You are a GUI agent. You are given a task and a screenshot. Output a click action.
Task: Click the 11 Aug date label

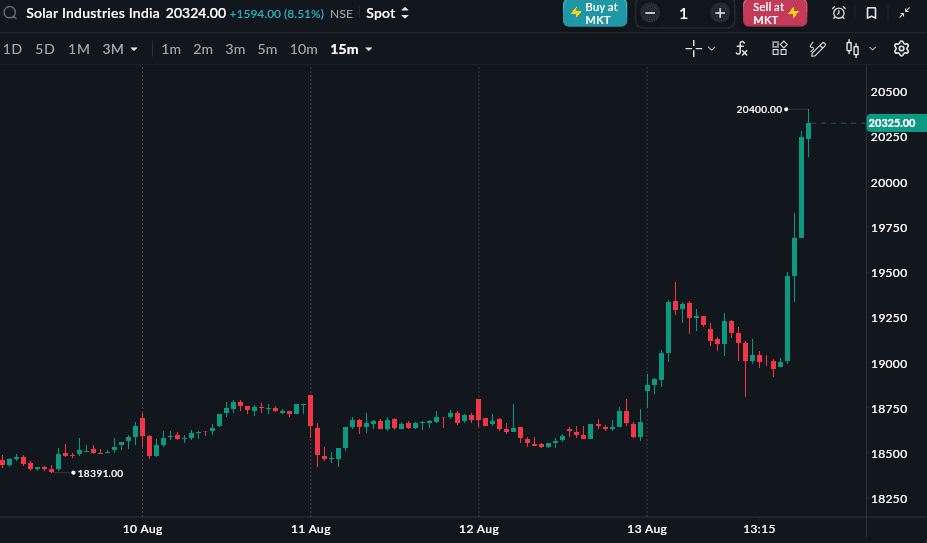pyautogui.click(x=310, y=529)
